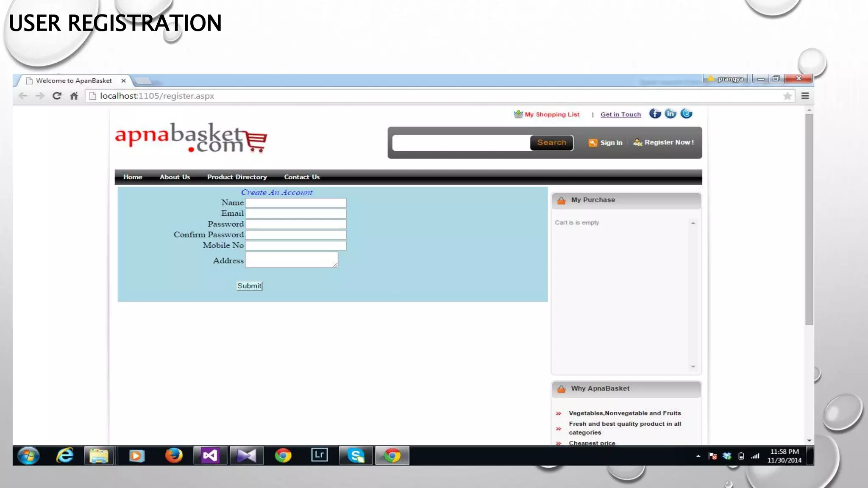This screenshot has width=868, height=488.
Task: Reload the page with refresh icon
Action: pyautogui.click(x=57, y=96)
